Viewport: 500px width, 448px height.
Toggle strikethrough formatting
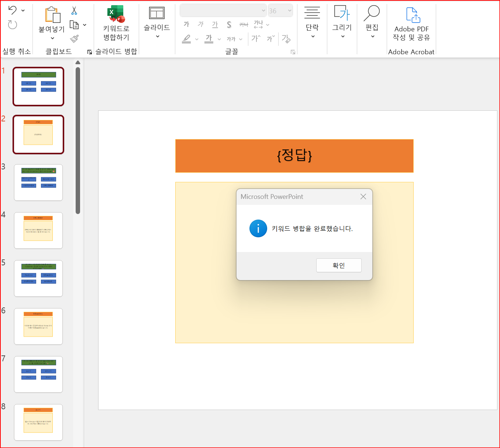(244, 25)
